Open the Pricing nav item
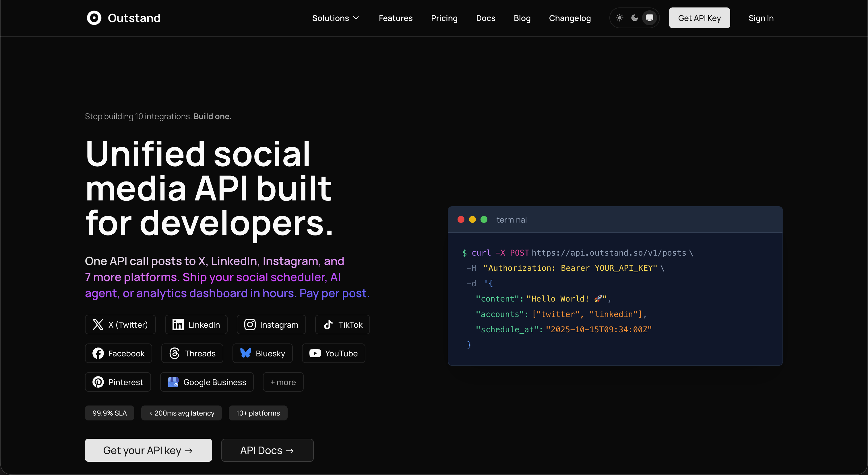Screen dimensions: 868x475 pos(444,18)
